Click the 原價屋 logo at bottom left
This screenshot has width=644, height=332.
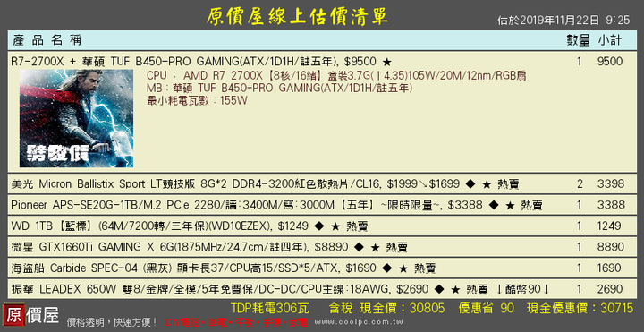30,315
